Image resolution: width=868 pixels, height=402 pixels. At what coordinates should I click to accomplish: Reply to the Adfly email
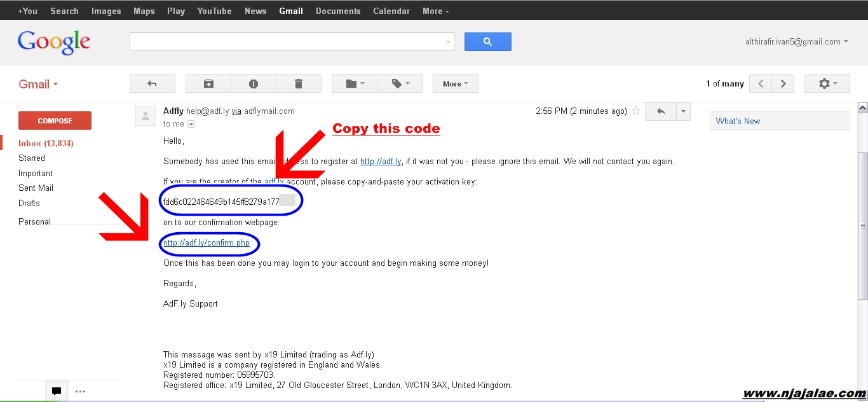[x=661, y=111]
